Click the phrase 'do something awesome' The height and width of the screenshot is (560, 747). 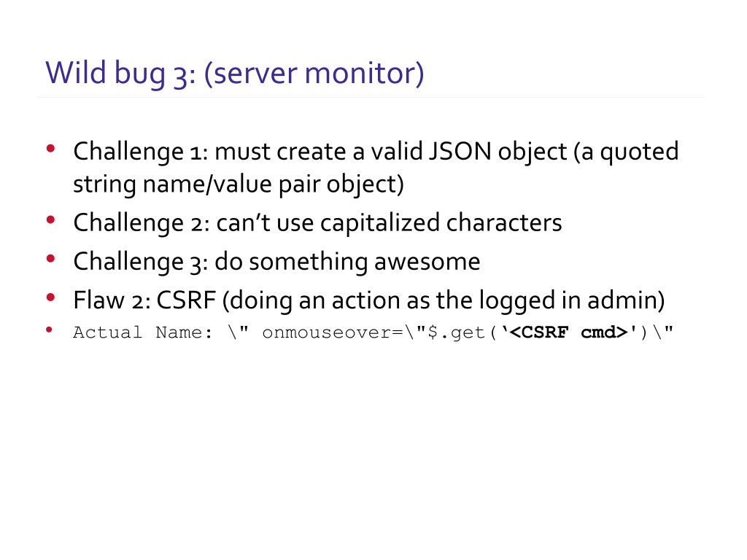tap(347, 262)
